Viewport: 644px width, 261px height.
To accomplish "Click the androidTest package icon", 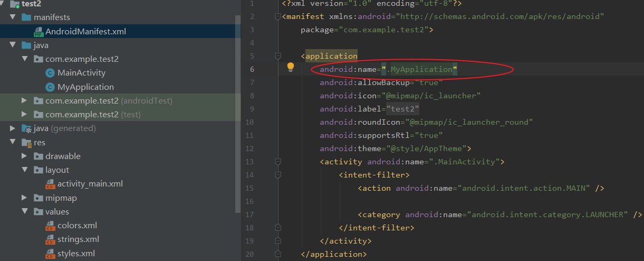I will (38, 100).
